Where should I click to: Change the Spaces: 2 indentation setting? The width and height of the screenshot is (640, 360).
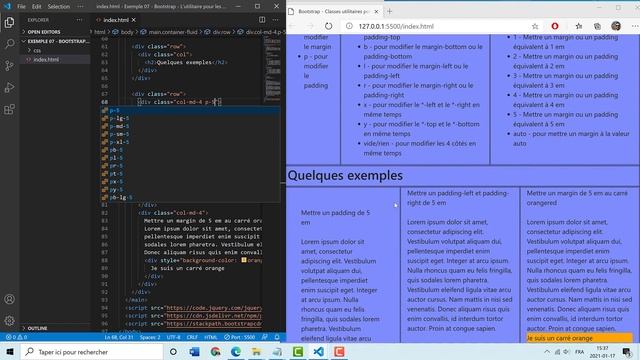click(x=150, y=337)
